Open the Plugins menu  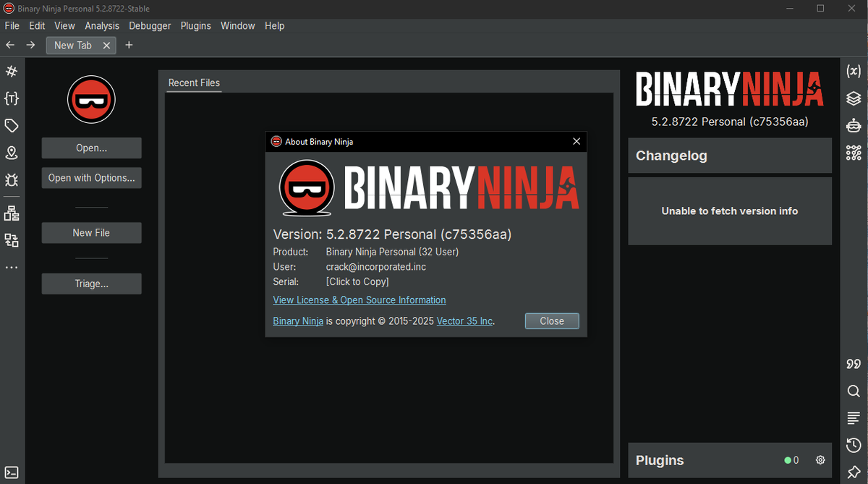pos(195,25)
